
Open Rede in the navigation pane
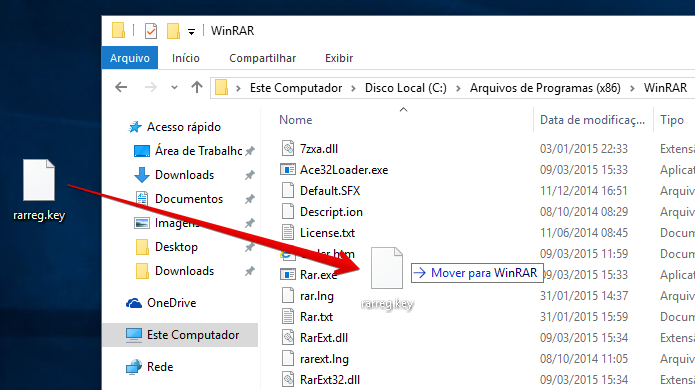coord(160,367)
